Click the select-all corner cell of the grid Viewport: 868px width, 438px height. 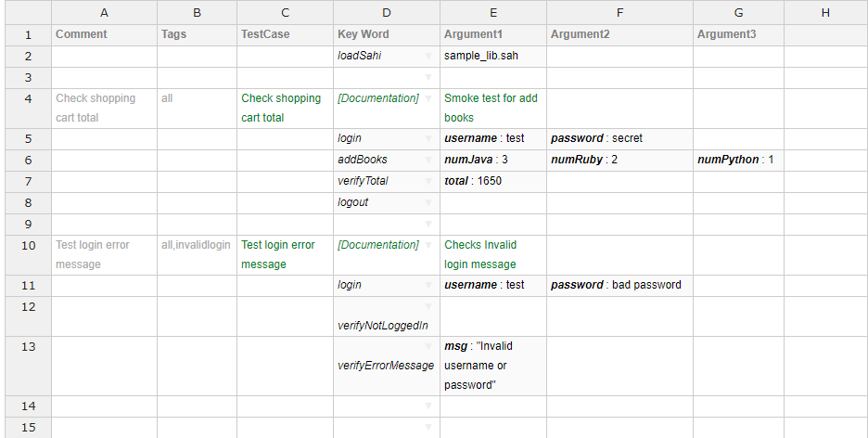26,12
